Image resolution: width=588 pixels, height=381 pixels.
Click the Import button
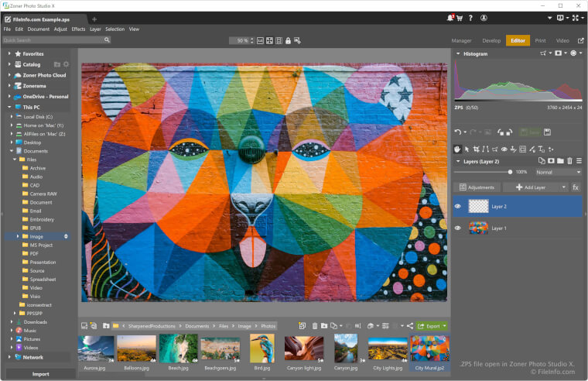[x=40, y=373]
